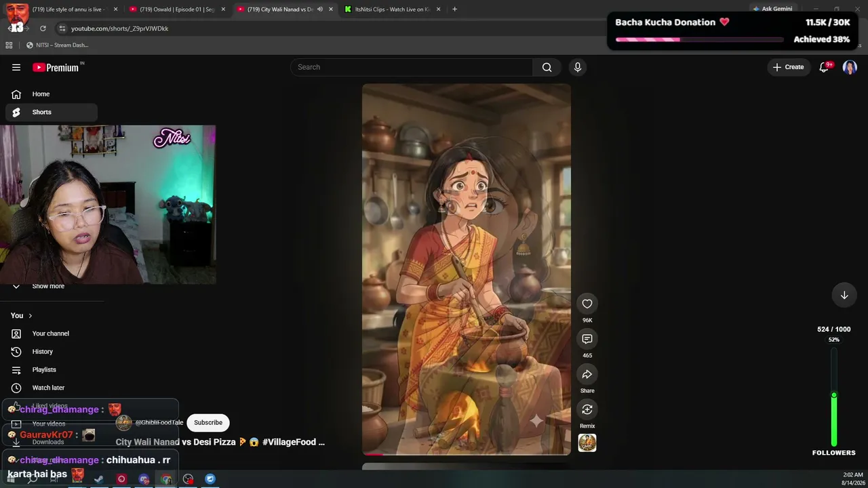Image resolution: width=868 pixels, height=488 pixels.
Task: View site information icon in address bar
Action: pos(62,28)
